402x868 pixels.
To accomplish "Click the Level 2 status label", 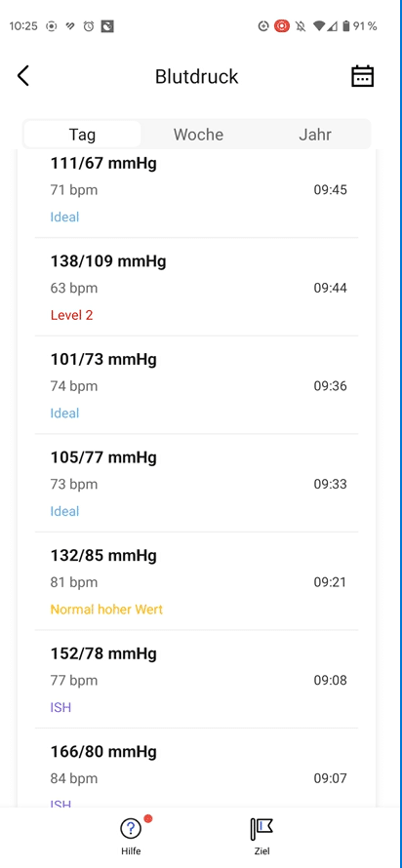I will (71, 315).
